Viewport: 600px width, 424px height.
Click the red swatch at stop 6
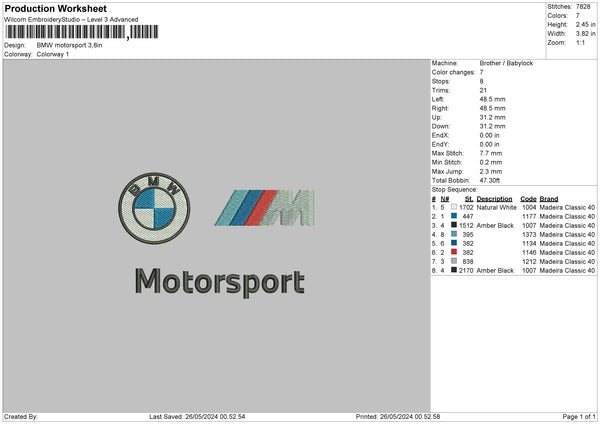(454, 252)
